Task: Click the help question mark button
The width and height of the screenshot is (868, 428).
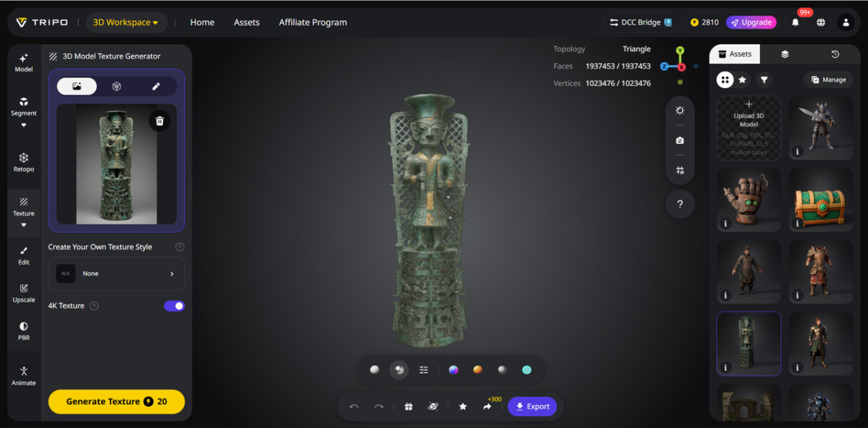Action: [x=679, y=205]
